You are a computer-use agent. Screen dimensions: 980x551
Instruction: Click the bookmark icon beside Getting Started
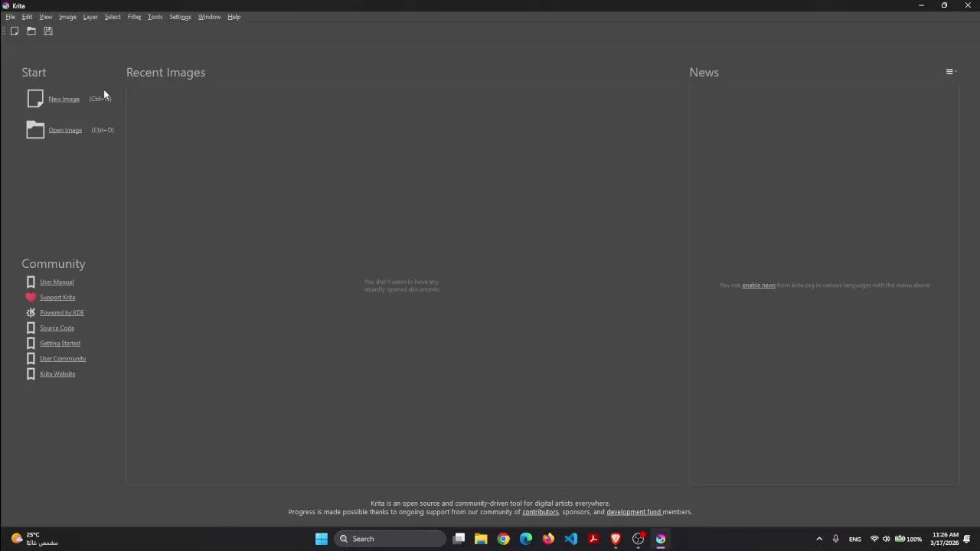31,344
